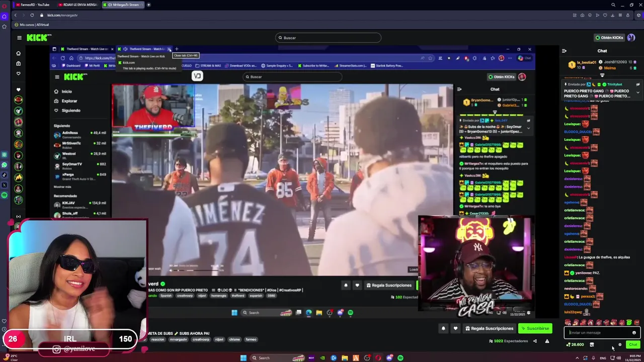Focus the Buscar search field
Screen dimensions: 644x362
coord(328,38)
